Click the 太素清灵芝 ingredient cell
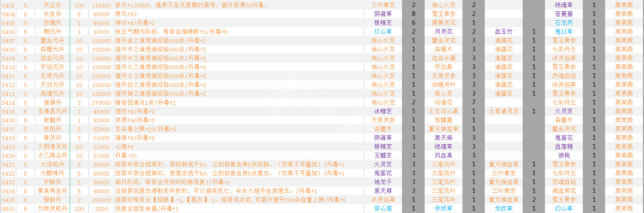644x213 pixels. coord(504,111)
